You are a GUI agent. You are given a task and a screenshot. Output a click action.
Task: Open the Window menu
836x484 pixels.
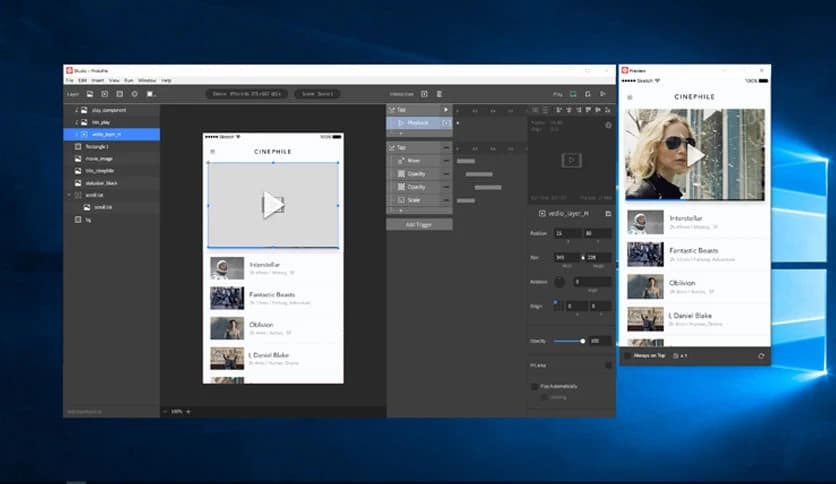tap(146, 80)
